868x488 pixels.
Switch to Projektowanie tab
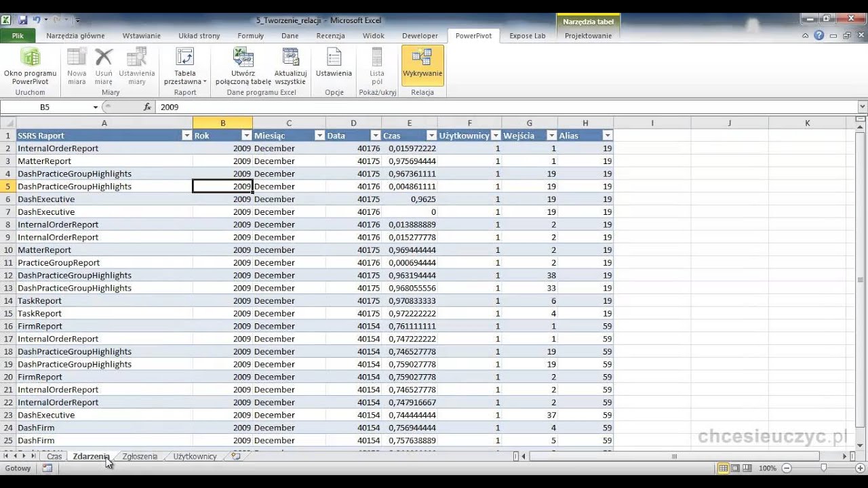coord(588,36)
